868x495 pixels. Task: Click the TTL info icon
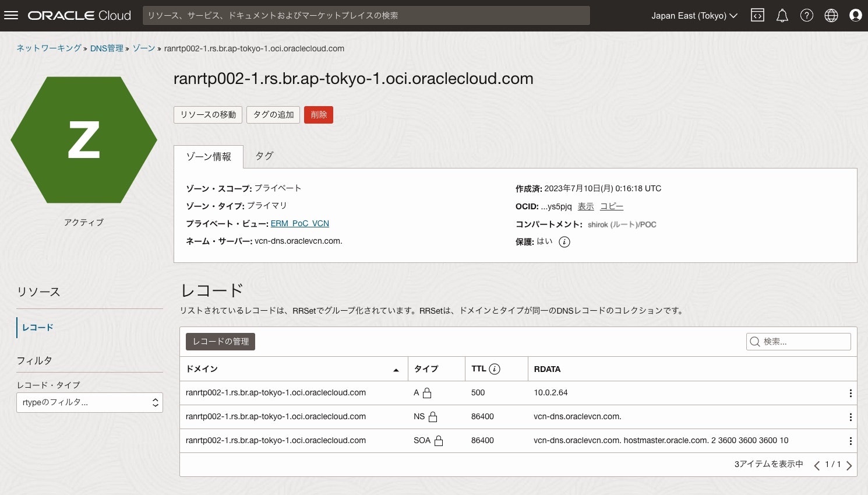495,369
